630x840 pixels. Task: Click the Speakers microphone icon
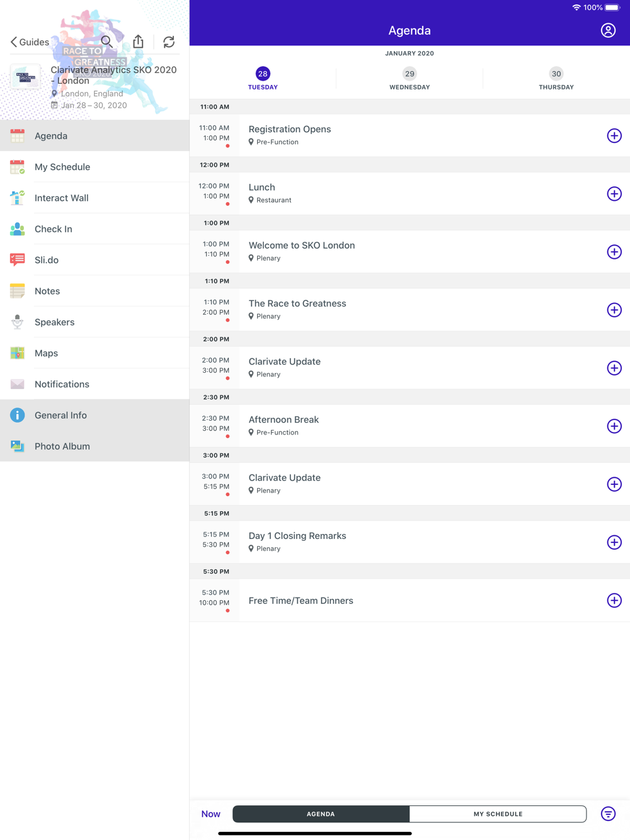[18, 322]
